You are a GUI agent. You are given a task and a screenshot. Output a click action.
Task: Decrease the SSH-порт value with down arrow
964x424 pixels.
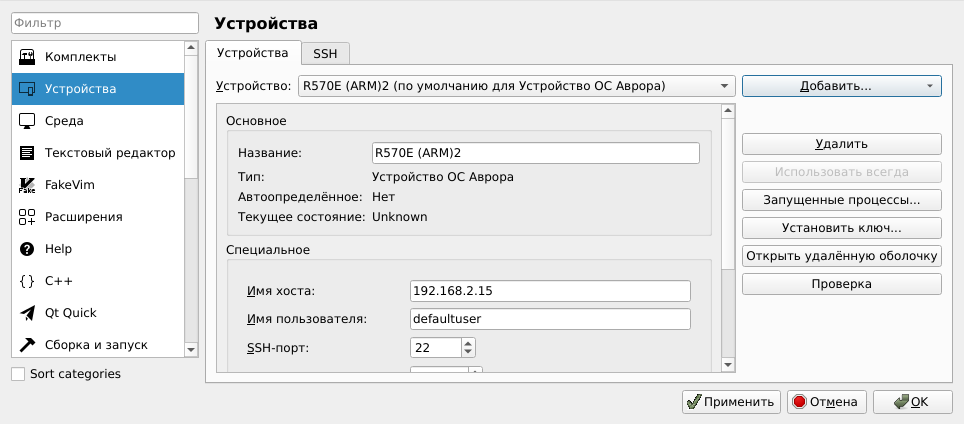[468, 352]
